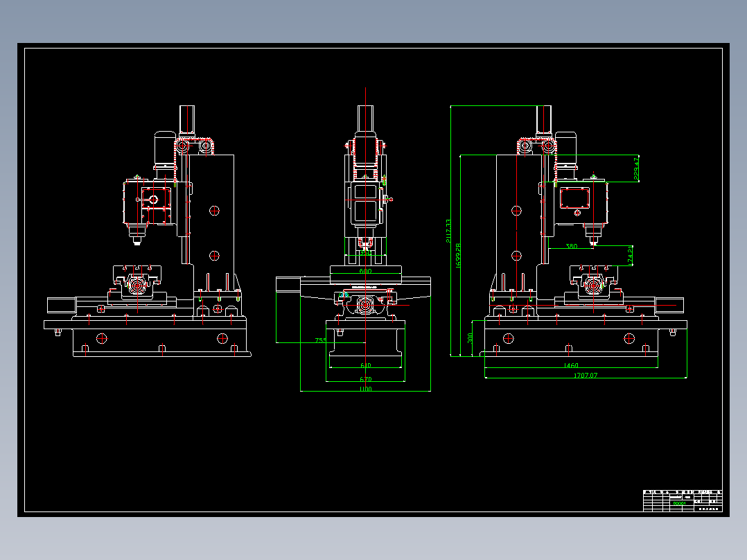Select the 300 base height dimension
747x560 pixels.
(x=471, y=338)
